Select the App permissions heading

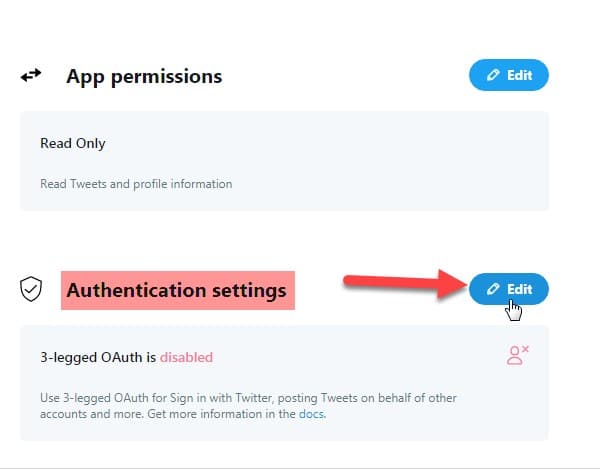tap(144, 76)
